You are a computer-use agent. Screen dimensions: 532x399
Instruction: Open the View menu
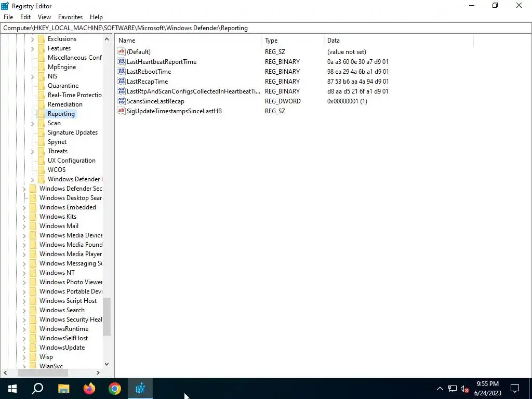[x=44, y=17]
